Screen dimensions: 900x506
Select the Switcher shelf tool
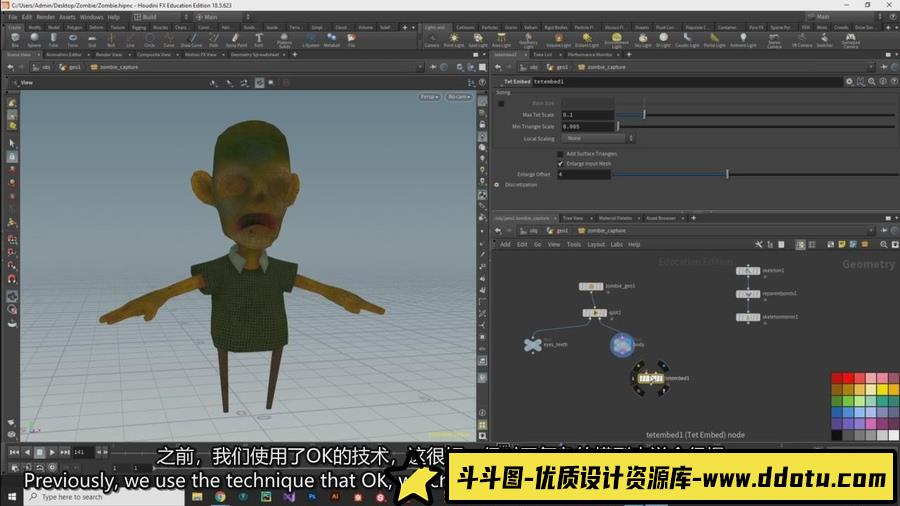pos(824,40)
